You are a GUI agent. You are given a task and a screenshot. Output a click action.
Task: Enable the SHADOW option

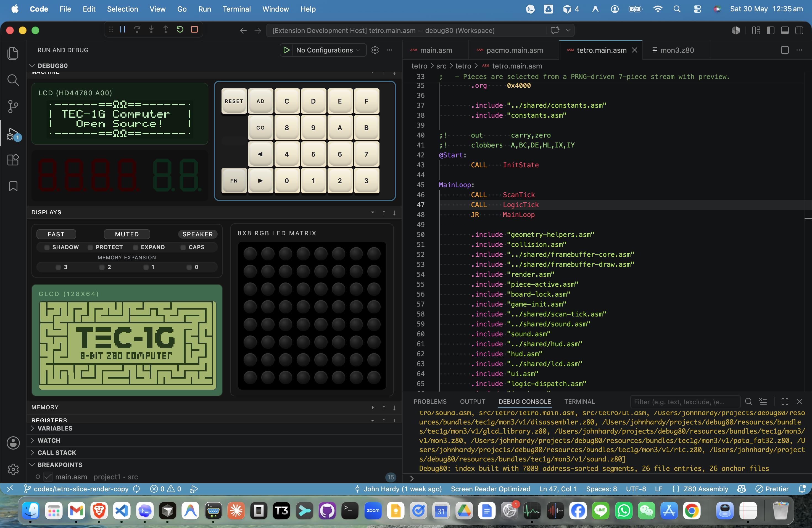tap(62, 247)
